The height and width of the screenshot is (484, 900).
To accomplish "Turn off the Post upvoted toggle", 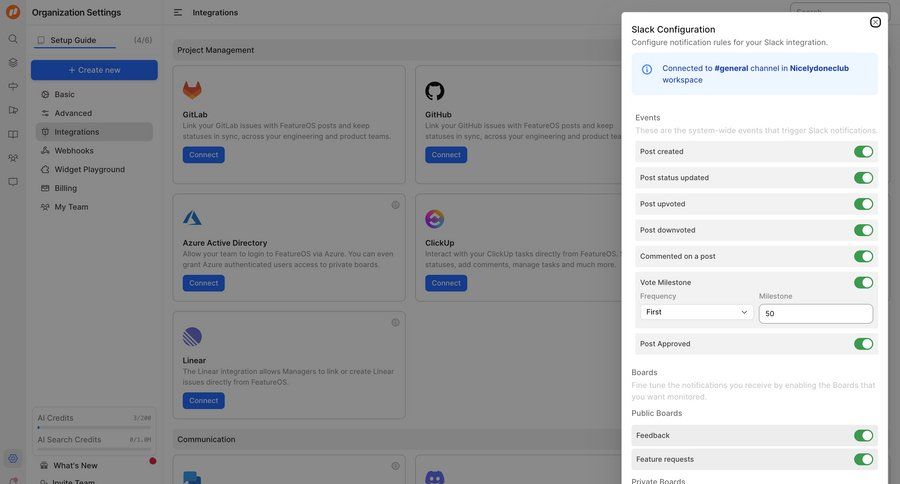I will point(863,204).
